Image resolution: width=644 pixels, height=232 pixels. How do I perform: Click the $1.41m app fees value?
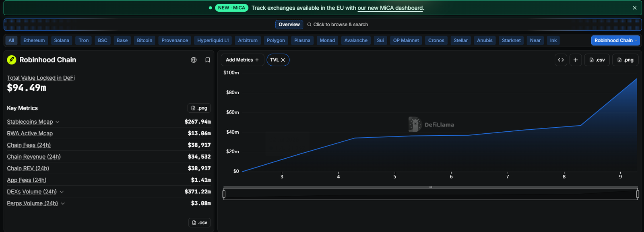click(x=201, y=180)
